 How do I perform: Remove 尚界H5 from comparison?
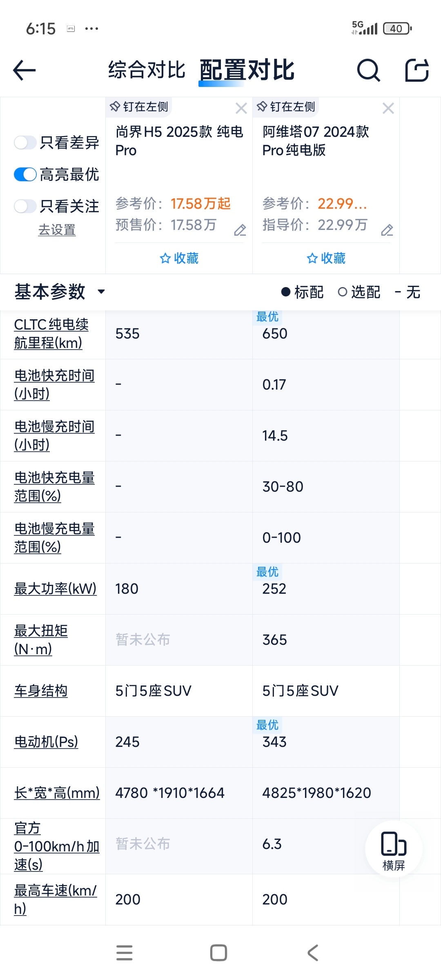click(x=241, y=108)
